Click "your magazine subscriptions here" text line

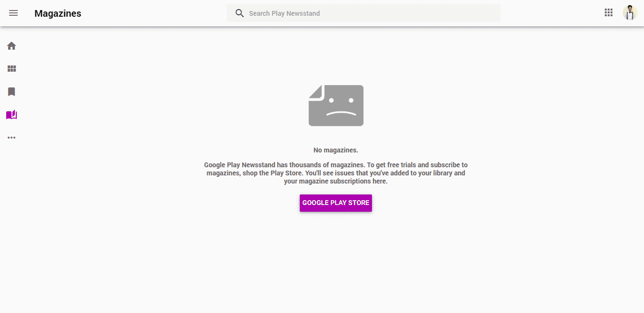click(336, 182)
